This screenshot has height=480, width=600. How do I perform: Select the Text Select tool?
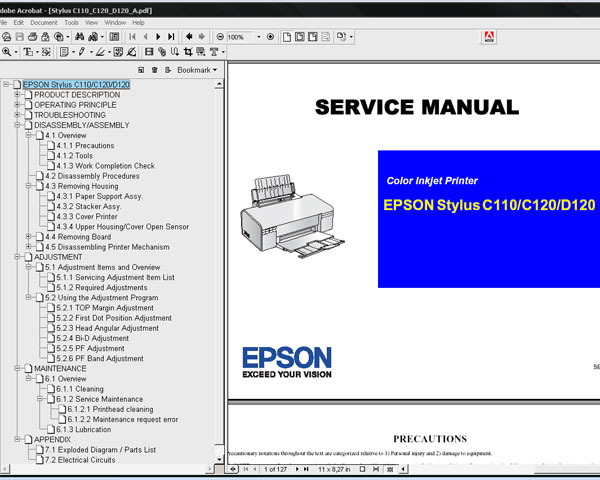click(28, 52)
